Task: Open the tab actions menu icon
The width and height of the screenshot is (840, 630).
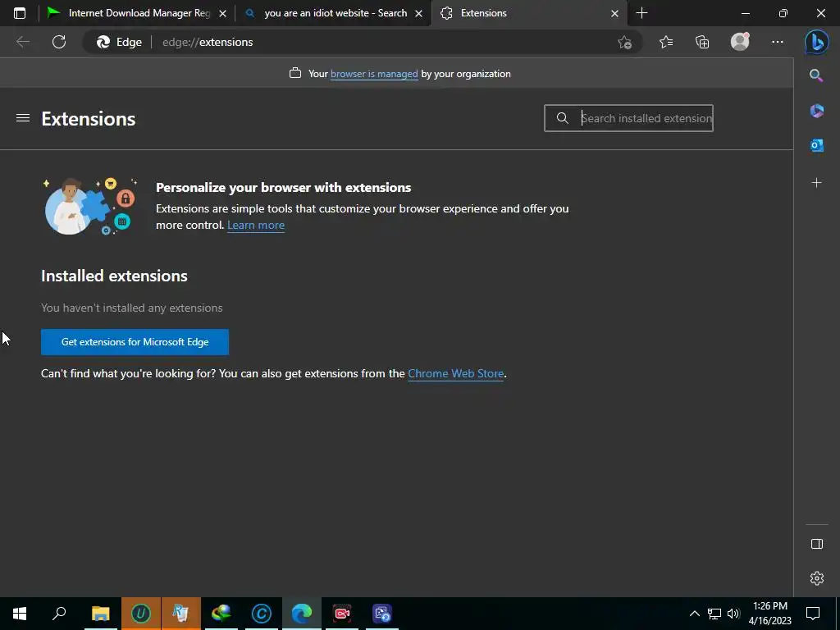Action: 20,13
